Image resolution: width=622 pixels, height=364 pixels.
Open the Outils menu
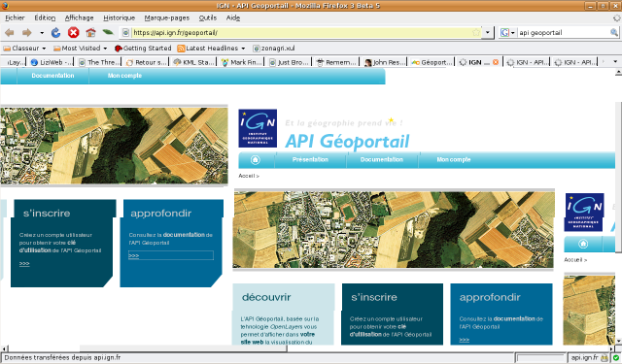(208, 17)
